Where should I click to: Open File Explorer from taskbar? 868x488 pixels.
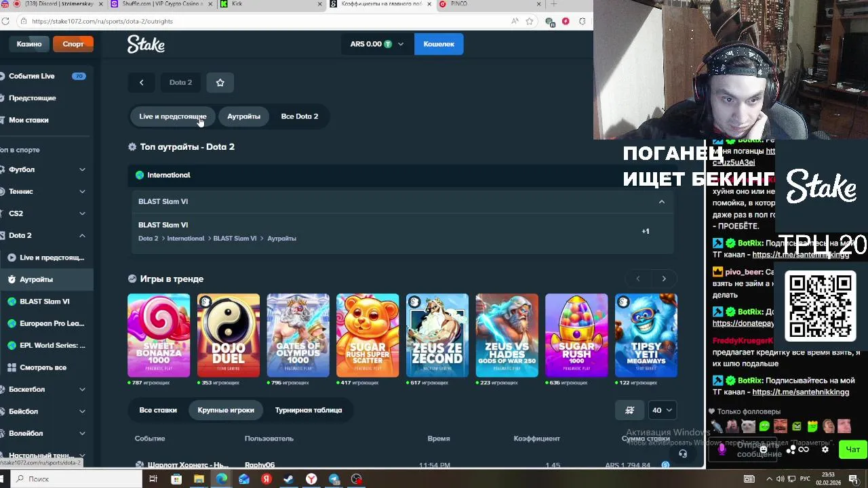pyautogui.click(x=199, y=479)
